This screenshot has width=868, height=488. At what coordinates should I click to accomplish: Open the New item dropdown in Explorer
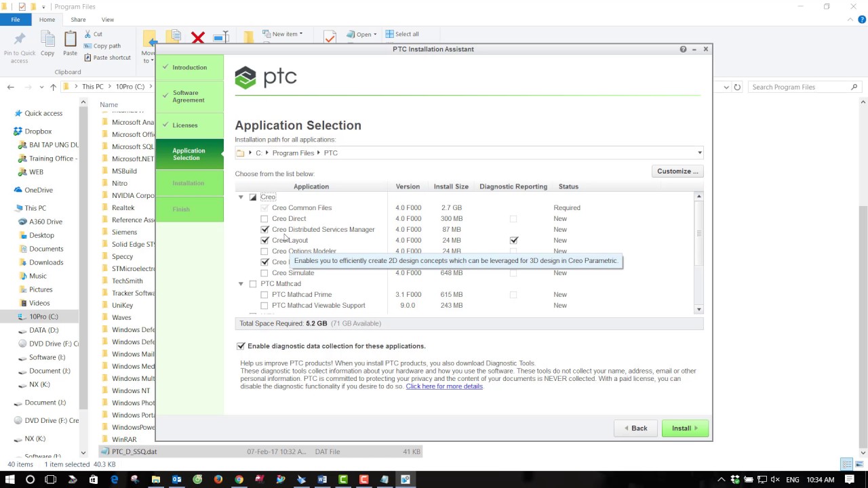[x=282, y=34]
